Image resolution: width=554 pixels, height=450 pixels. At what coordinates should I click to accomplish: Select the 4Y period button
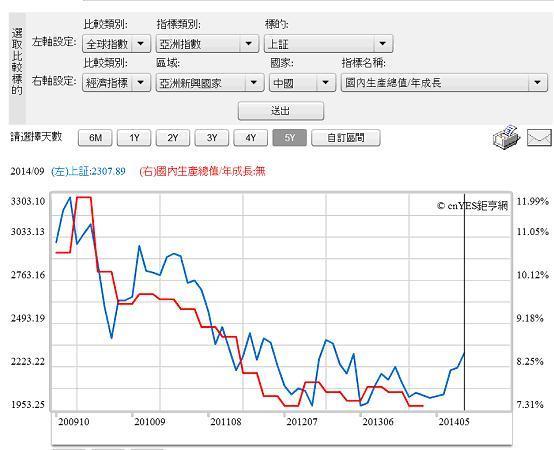[x=251, y=137]
